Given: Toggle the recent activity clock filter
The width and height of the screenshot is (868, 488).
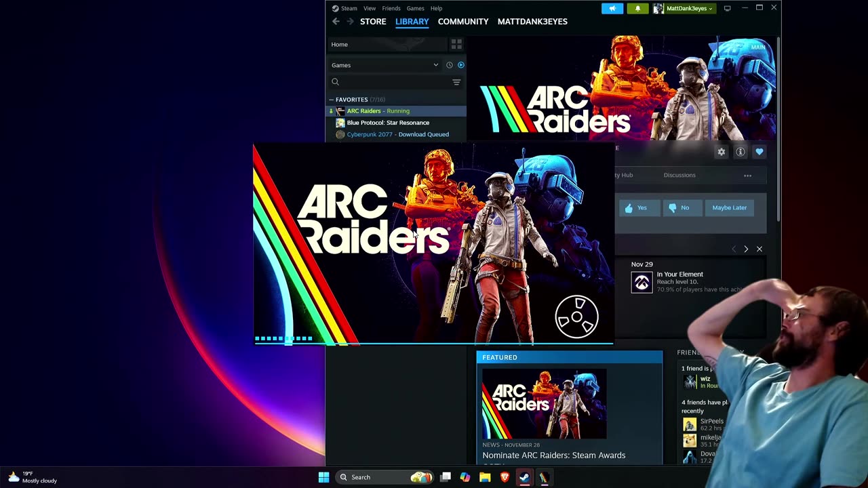Looking at the screenshot, I should tap(449, 65).
